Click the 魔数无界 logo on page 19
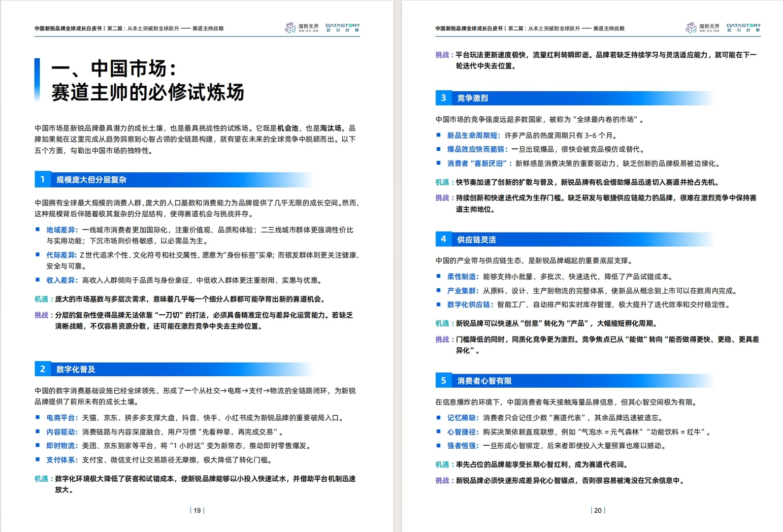The image size is (783, 532). [301, 28]
